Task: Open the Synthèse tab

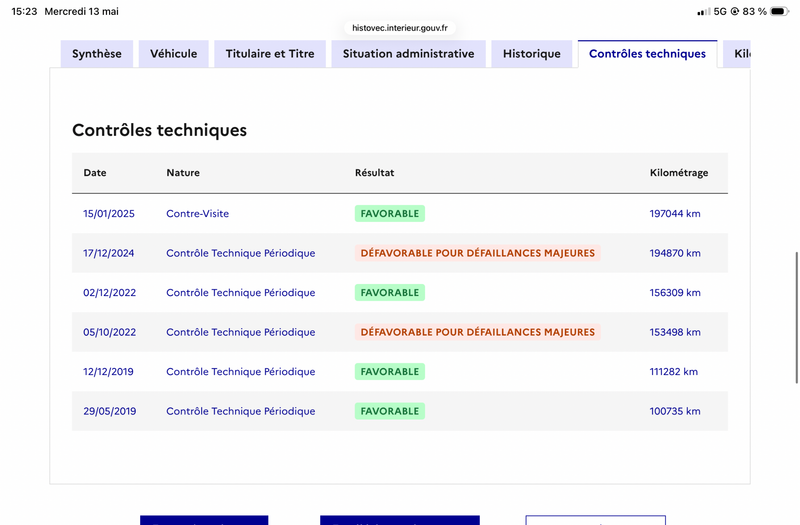Action: point(97,54)
